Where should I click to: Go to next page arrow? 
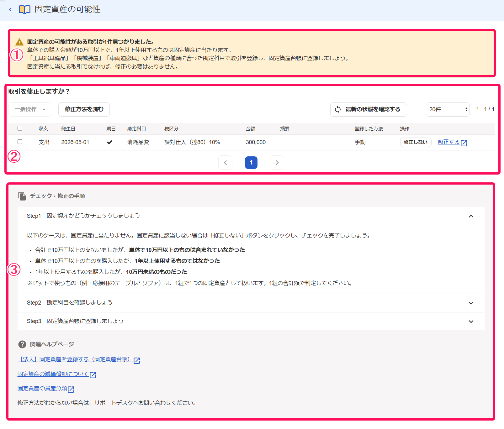click(277, 163)
